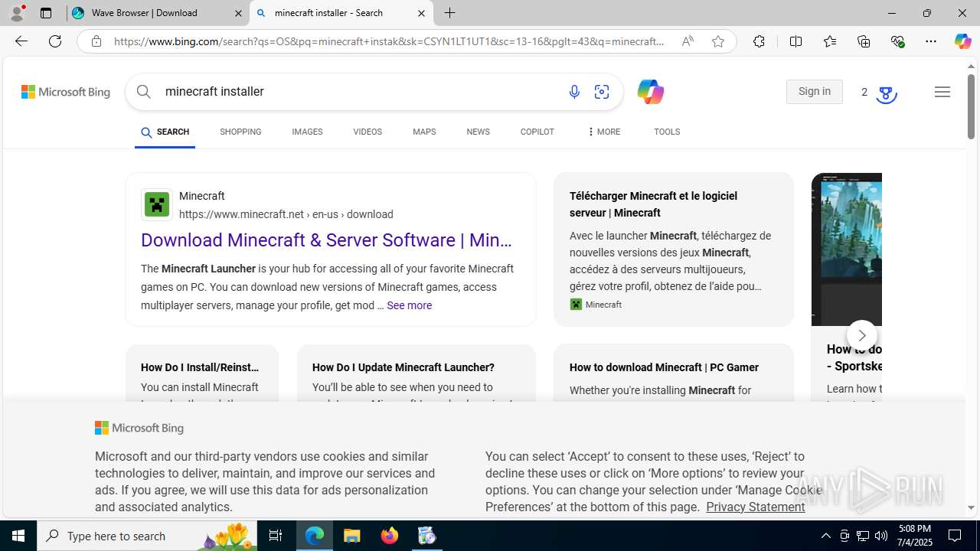The height and width of the screenshot is (551, 980).
Task: Select the NEWS tab
Action: click(478, 132)
